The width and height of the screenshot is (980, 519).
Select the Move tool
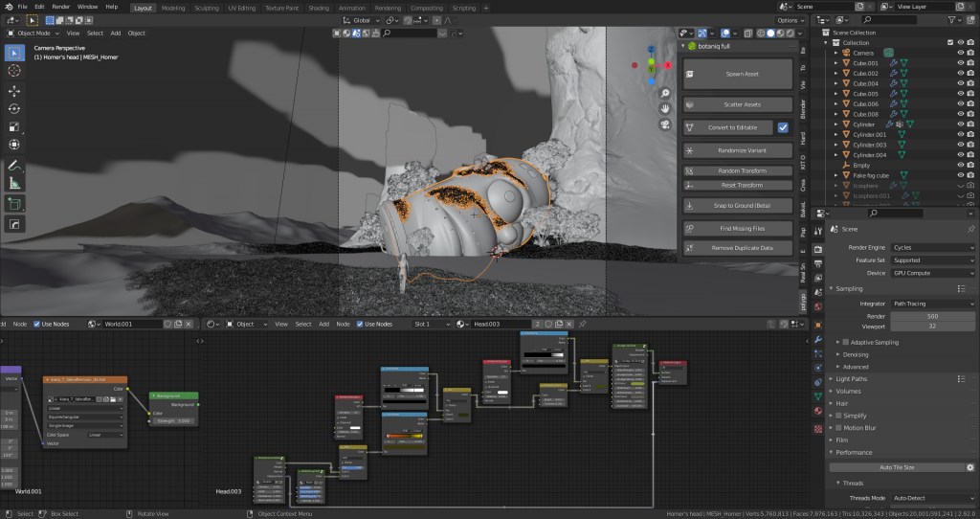14,91
